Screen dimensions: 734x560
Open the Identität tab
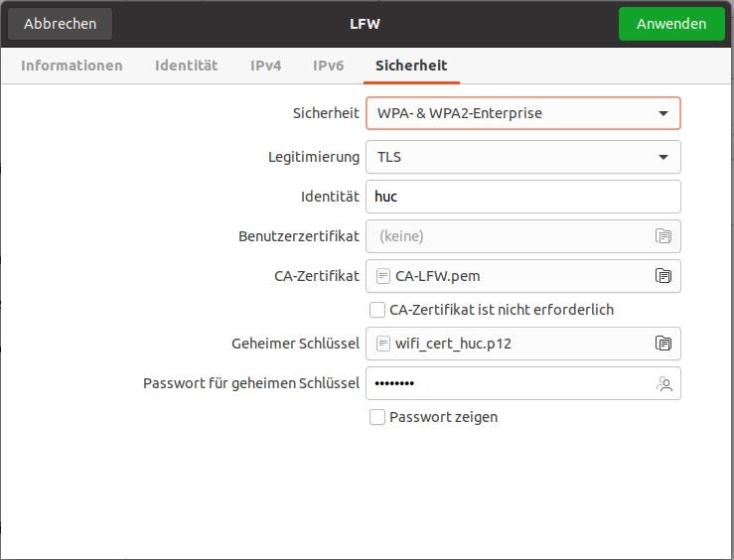(x=187, y=66)
